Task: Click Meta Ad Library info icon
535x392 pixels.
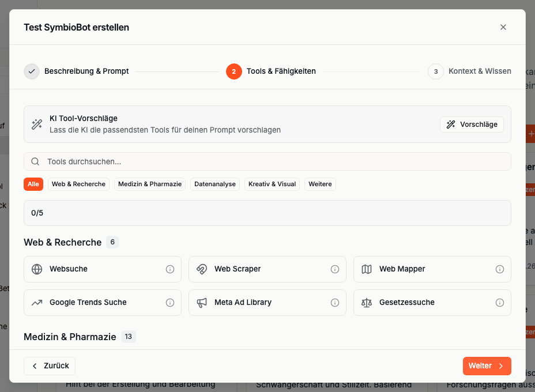Action: [x=335, y=303]
